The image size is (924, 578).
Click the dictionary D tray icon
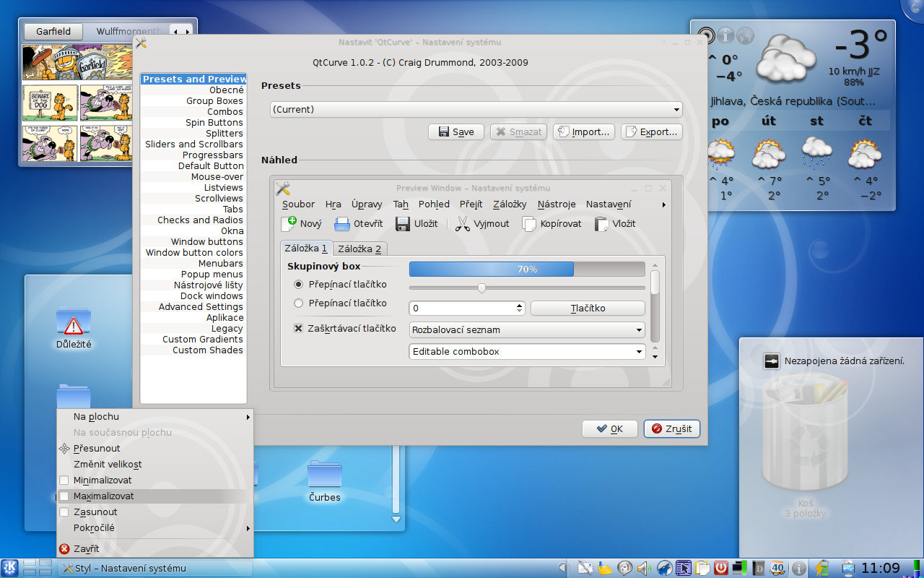click(759, 568)
